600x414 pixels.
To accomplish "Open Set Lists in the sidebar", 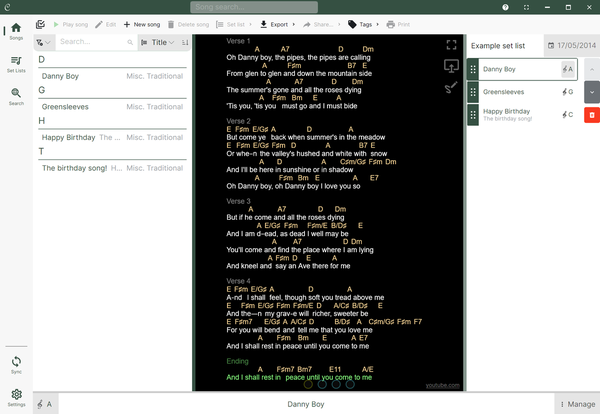I will coord(16,64).
